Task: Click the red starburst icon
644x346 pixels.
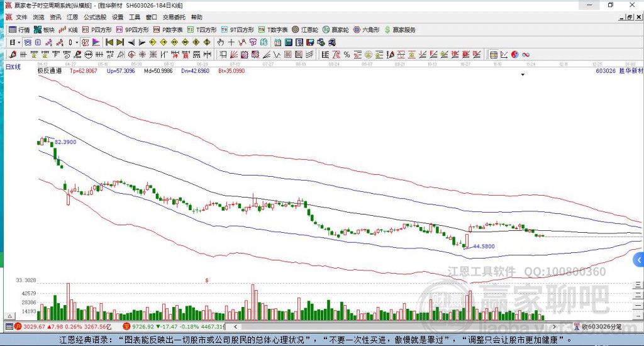Action: click(x=142, y=54)
